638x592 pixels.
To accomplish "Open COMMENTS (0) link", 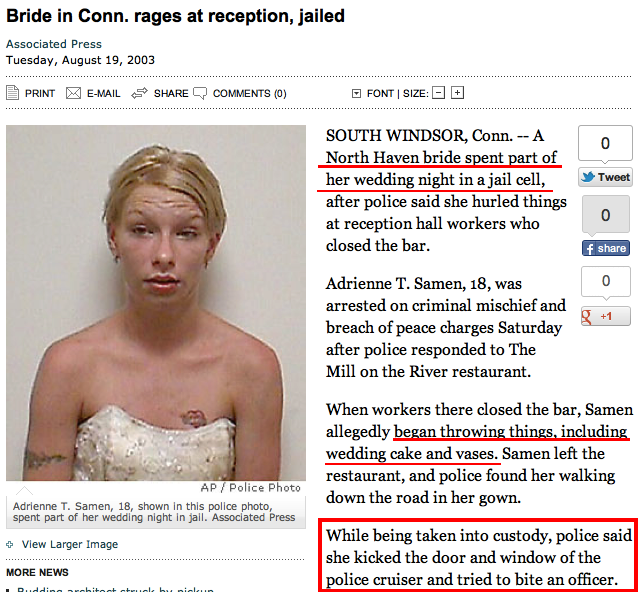I will click(249, 94).
